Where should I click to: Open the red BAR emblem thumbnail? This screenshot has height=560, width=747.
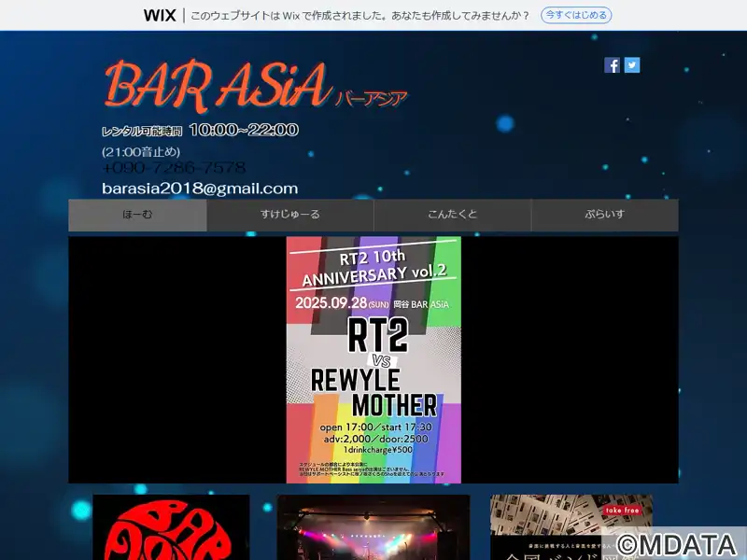[x=171, y=528]
